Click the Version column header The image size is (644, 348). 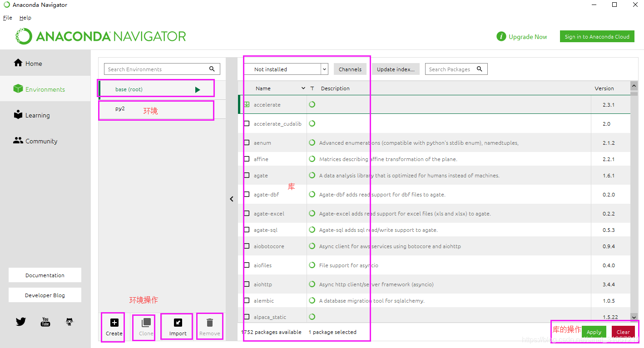pyautogui.click(x=604, y=88)
